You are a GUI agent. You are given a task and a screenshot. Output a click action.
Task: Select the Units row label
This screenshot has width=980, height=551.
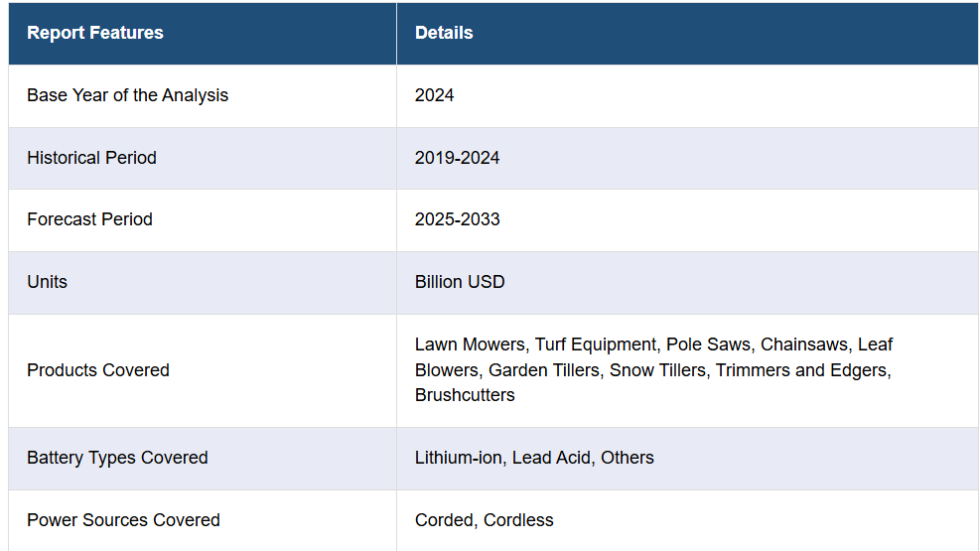click(x=47, y=282)
